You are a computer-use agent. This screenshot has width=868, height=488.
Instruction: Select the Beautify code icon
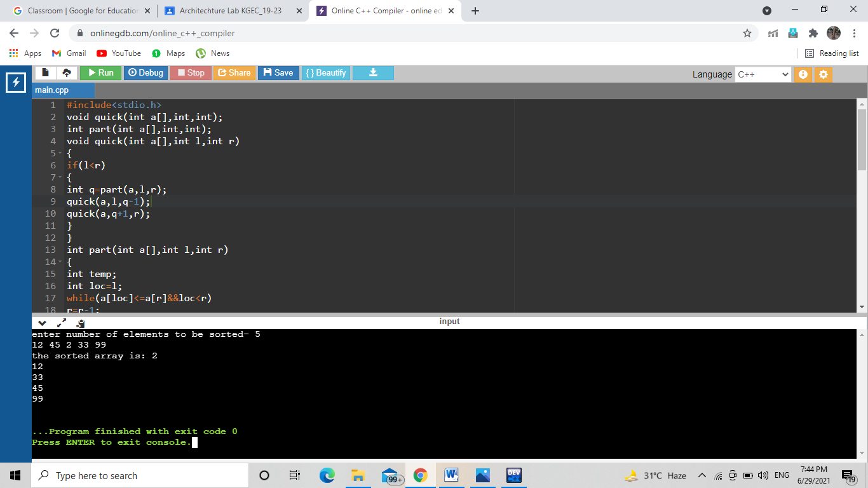tap(325, 72)
